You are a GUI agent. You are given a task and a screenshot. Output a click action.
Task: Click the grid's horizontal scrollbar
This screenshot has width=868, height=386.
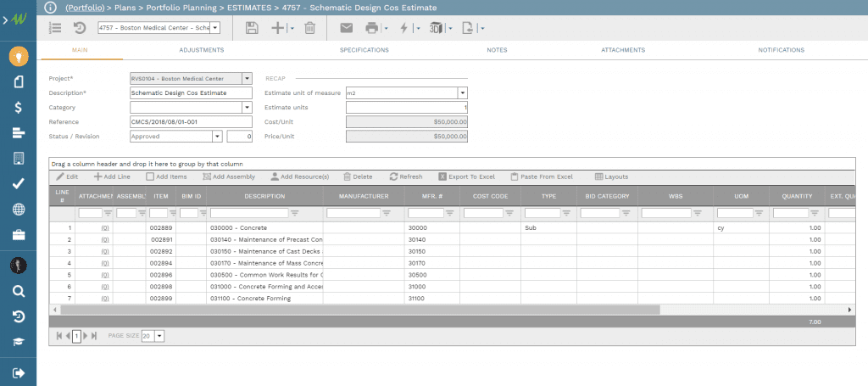pyautogui.click(x=356, y=310)
